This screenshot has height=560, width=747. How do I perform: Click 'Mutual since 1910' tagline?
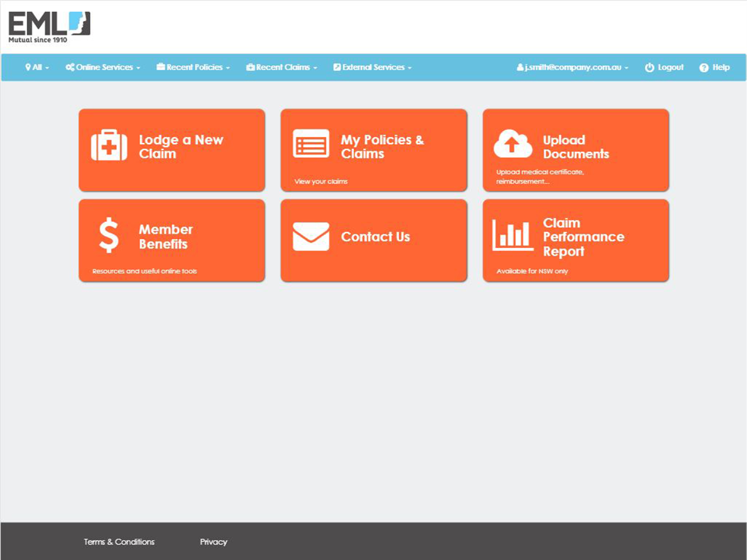click(x=38, y=40)
